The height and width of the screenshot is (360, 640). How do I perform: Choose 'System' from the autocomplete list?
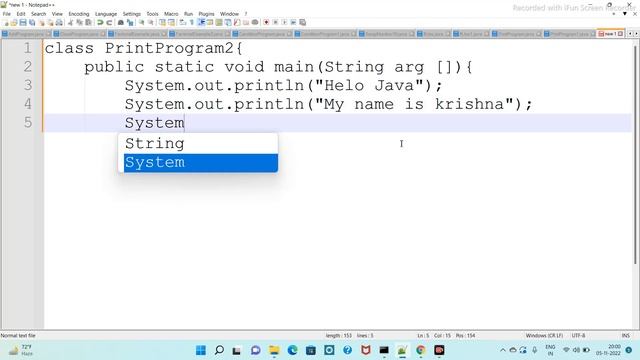click(x=200, y=162)
